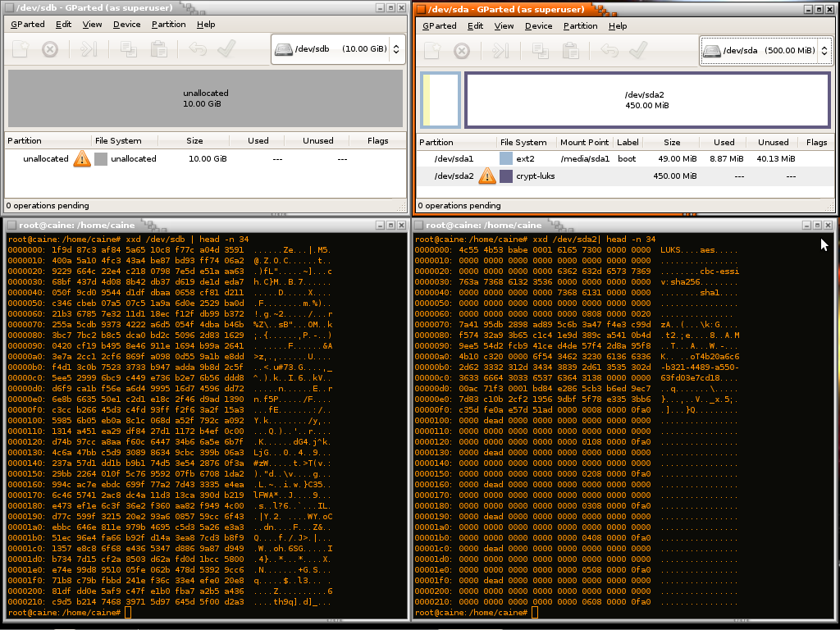Click unallocated gray color square in /dev/sdb

tap(101, 158)
